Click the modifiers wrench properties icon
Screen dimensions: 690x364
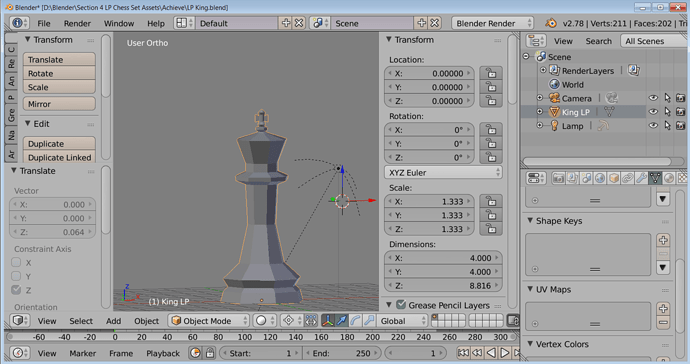click(641, 178)
